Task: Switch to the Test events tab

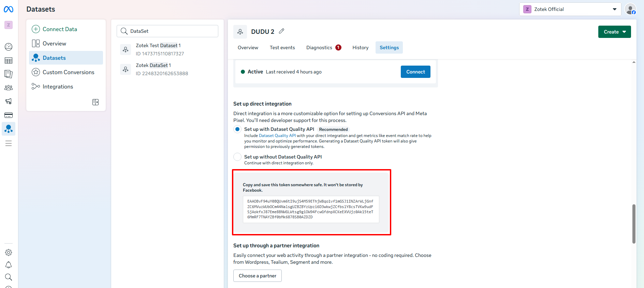Action: click(282, 47)
